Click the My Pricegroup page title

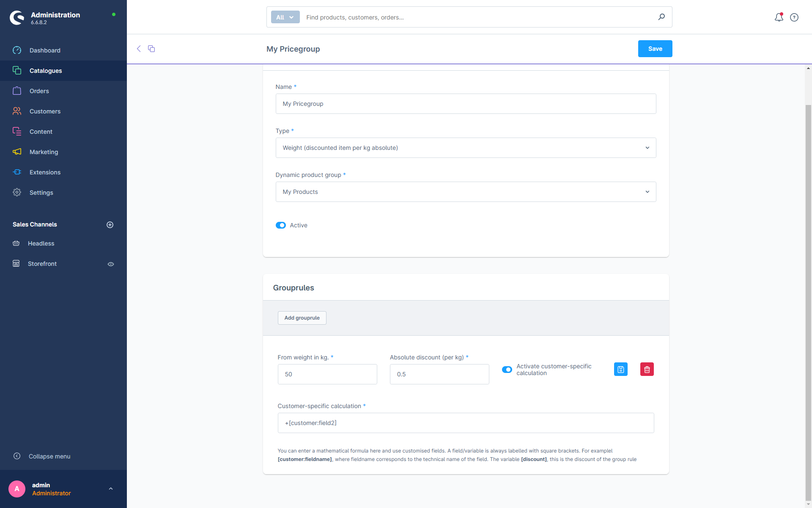point(293,49)
